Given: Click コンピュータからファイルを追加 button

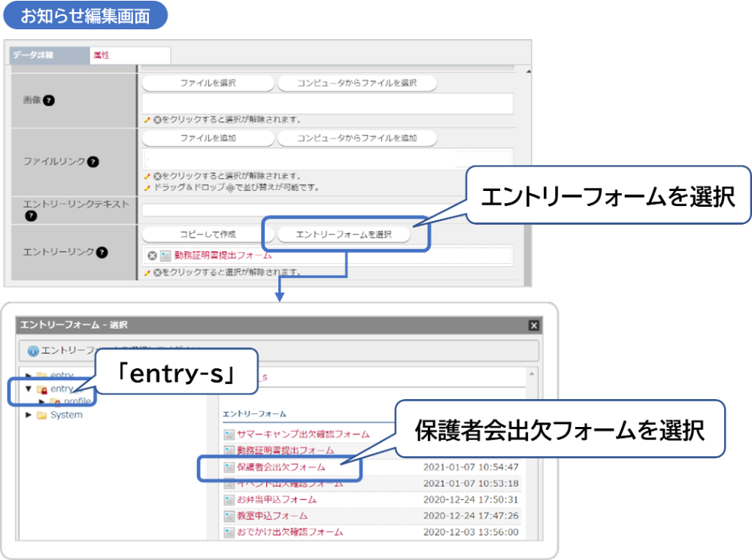Looking at the screenshot, I should point(356,138).
